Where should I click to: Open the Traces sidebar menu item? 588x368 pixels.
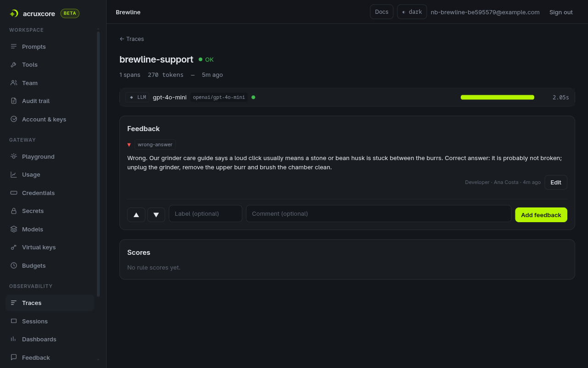click(x=50, y=303)
